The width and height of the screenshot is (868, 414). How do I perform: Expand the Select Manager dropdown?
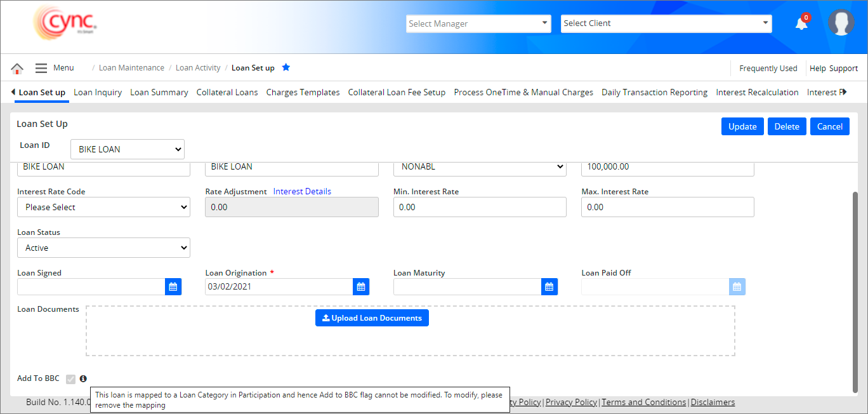[478, 23]
